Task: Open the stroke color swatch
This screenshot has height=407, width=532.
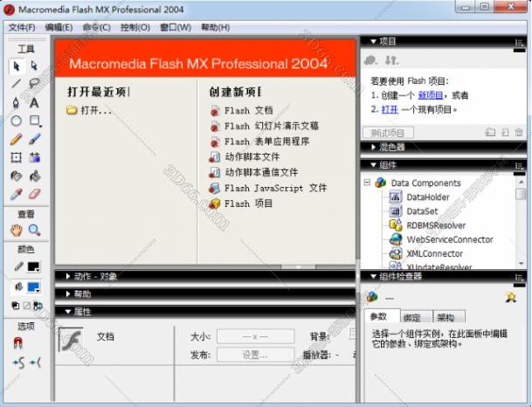Action: click(34, 267)
